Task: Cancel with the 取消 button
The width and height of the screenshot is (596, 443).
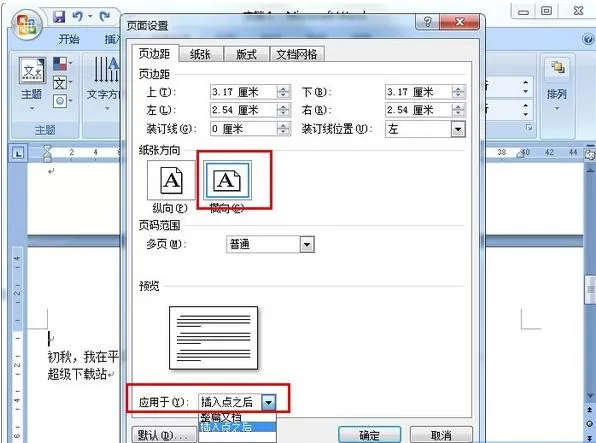Action: (441, 435)
